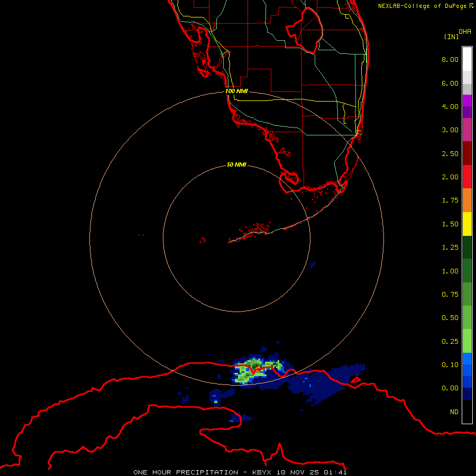The width and height of the screenshot is (476, 476).
Task: Click the 100 NMI range ring label
Action: [236, 91]
